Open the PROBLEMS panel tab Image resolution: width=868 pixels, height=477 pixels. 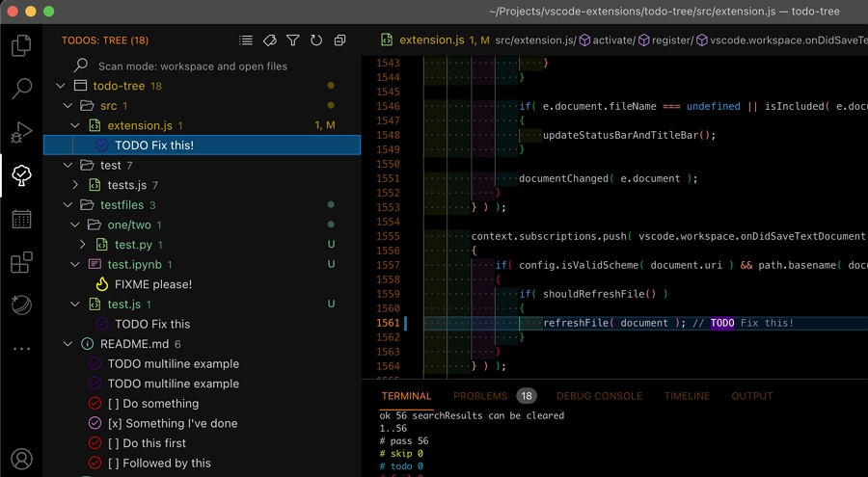(480, 396)
